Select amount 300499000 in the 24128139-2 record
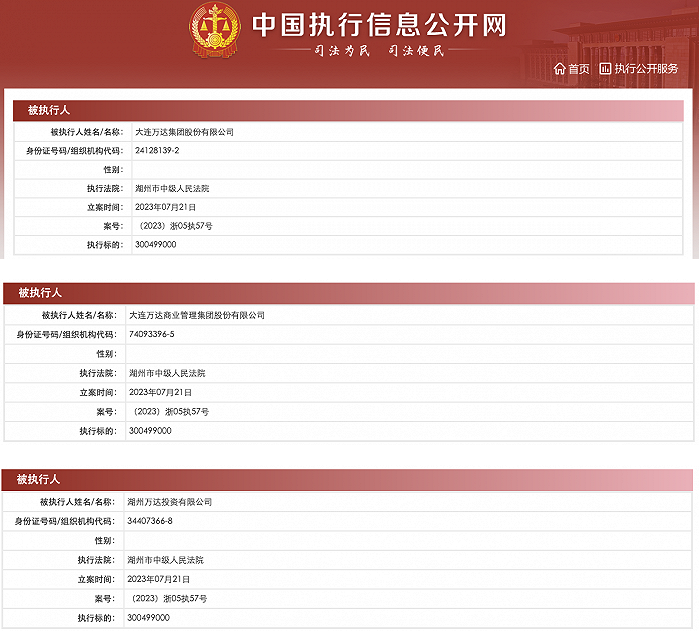The height and width of the screenshot is (631, 699). pos(156,244)
